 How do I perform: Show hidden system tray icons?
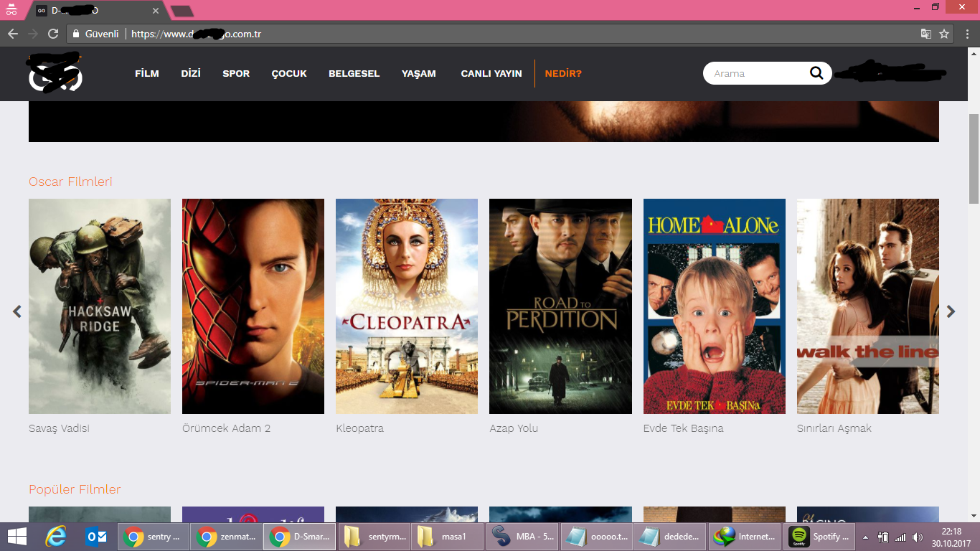(866, 537)
